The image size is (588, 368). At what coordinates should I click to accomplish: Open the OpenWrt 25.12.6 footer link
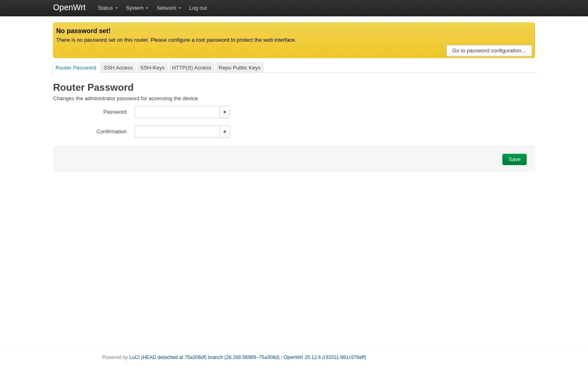pyautogui.click(x=325, y=357)
